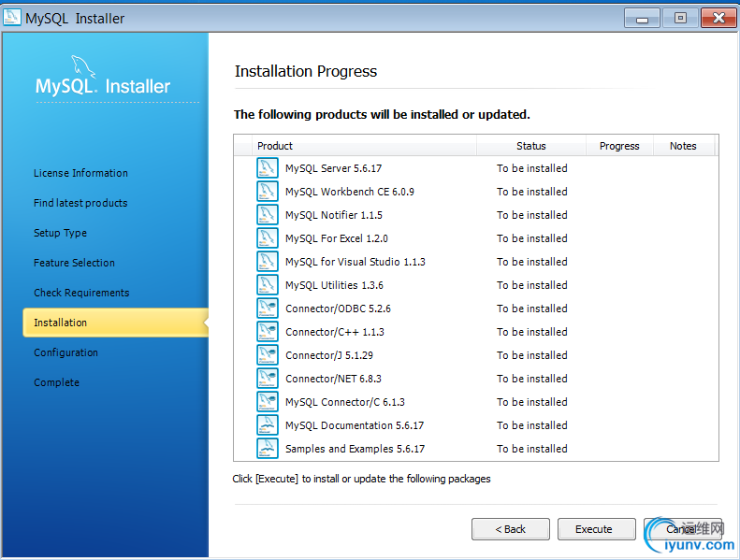The height and width of the screenshot is (560, 740).
Task: Select the Connector/C++ 1.1.3 text
Action: pyautogui.click(x=335, y=332)
